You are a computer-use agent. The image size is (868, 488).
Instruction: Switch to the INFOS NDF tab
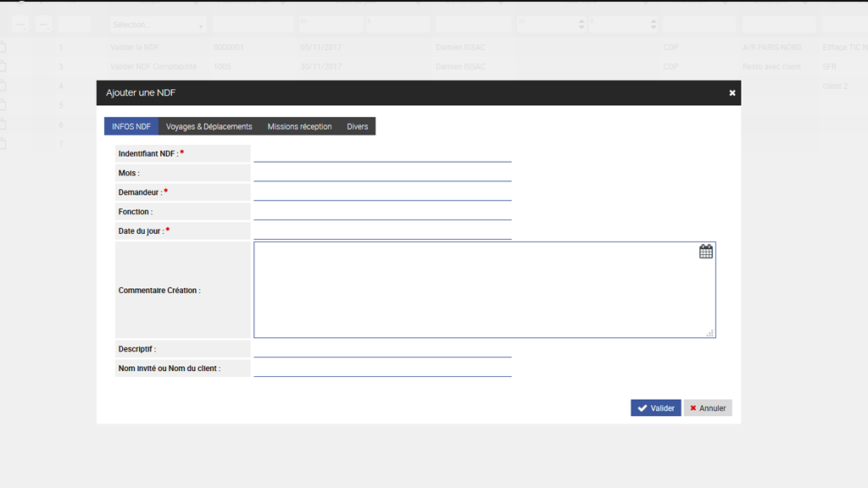131,126
